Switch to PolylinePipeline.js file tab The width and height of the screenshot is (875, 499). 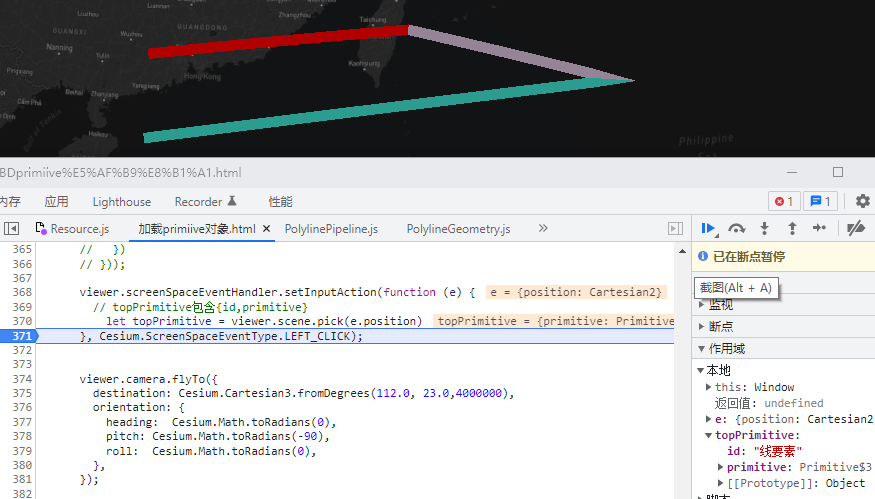tap(331, 229)
